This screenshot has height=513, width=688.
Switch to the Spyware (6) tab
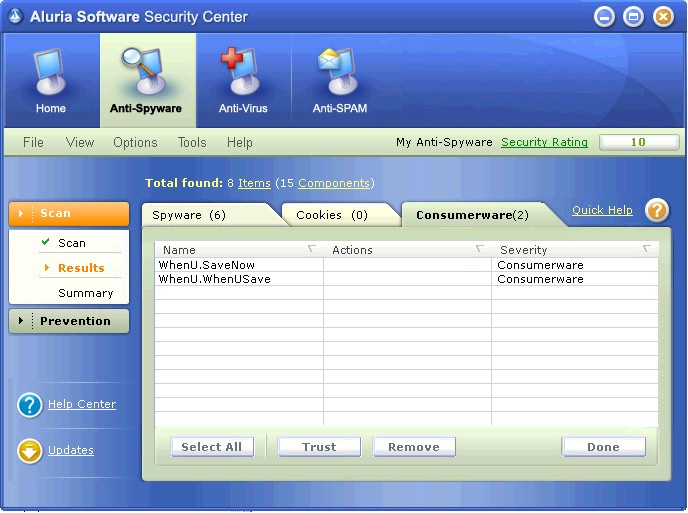tap(211, 215)
